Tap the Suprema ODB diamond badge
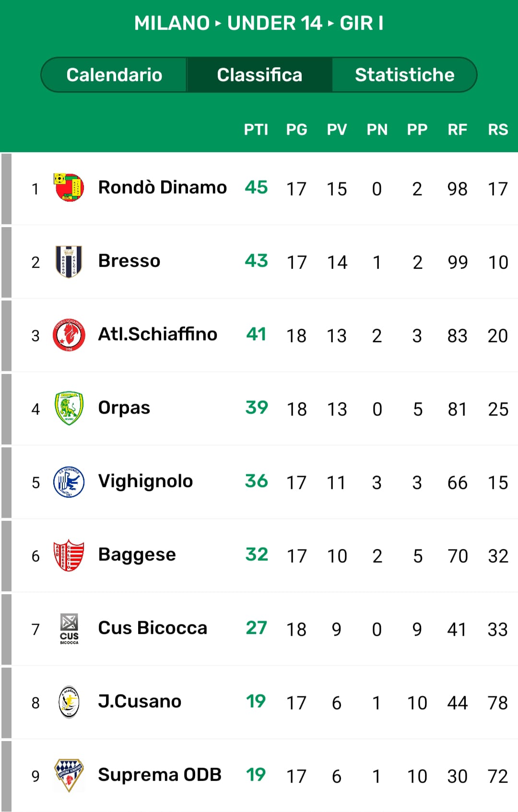This screenshot has height=812, width=518. (69, 775)
